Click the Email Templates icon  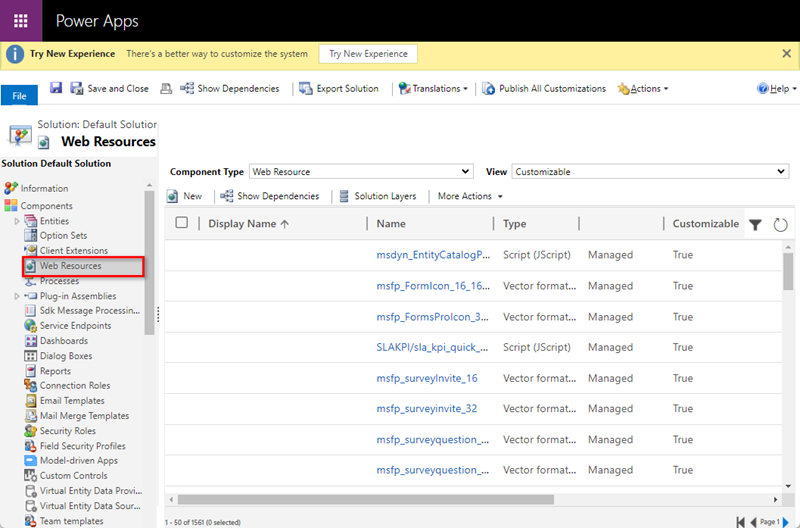pos(31,400)
